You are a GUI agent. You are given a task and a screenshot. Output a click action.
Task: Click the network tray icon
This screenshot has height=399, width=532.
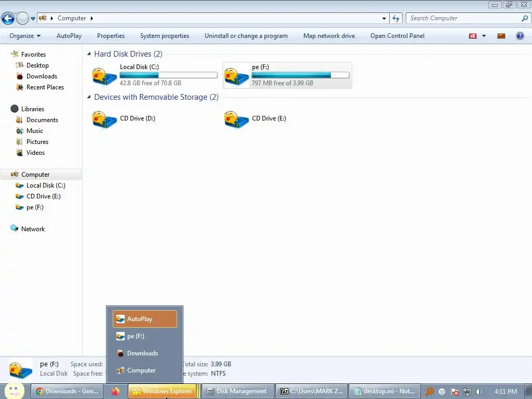tap(467, 392)
